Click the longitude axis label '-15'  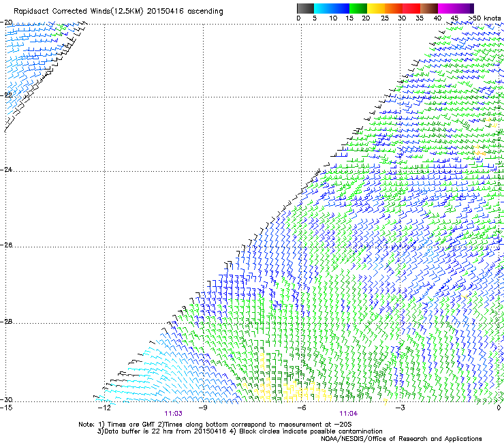click(x=6, y=408)
